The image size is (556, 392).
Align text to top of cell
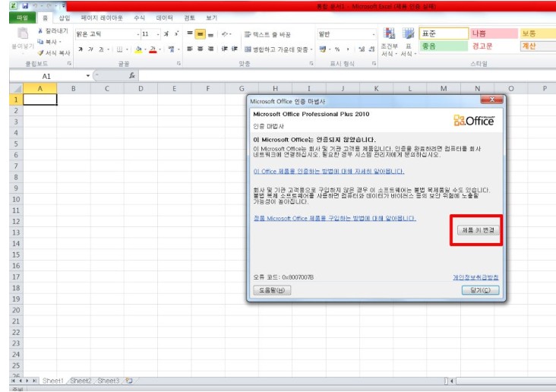190,33
